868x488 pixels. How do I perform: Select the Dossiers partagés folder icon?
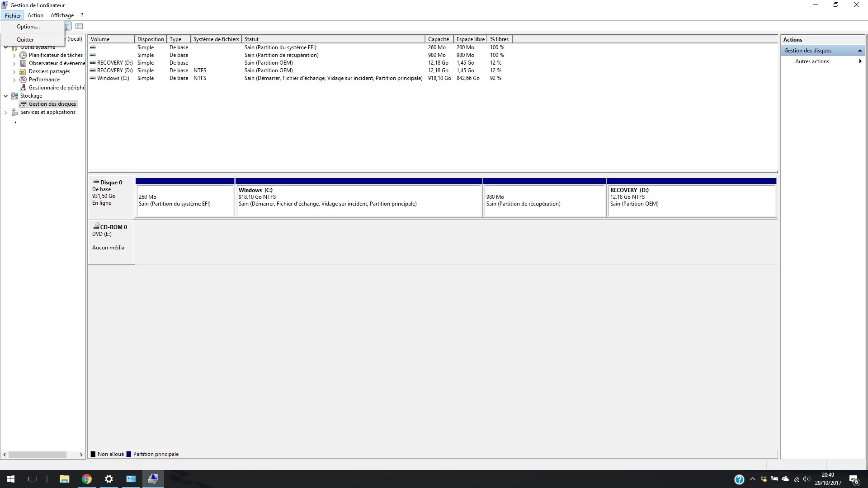pos(23,71)
